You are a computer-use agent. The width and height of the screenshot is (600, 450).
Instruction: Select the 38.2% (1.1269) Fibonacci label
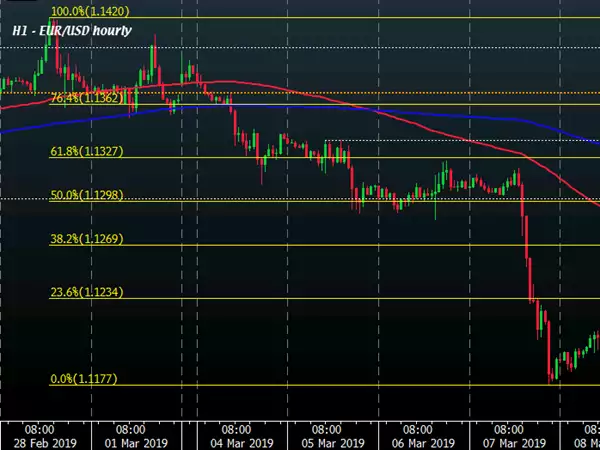pos(85,239)
